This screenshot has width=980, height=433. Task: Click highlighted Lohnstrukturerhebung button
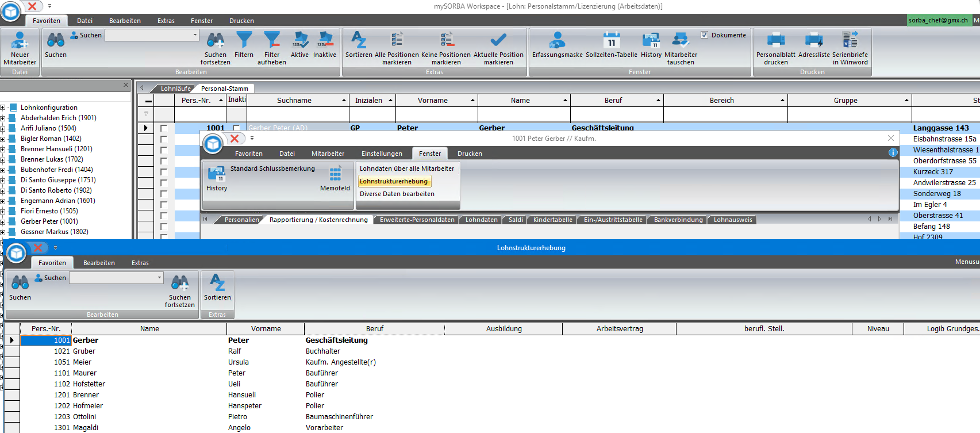coord(394,181)
